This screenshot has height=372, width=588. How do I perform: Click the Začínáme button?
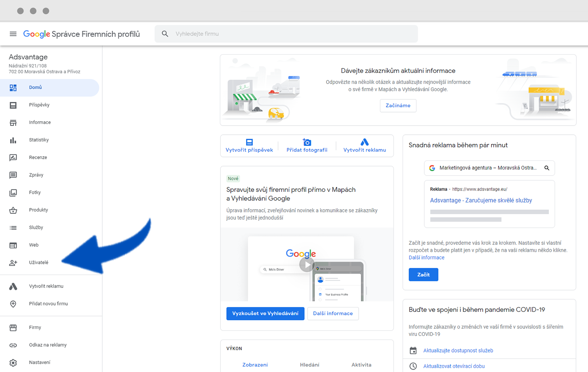point(398,106)
